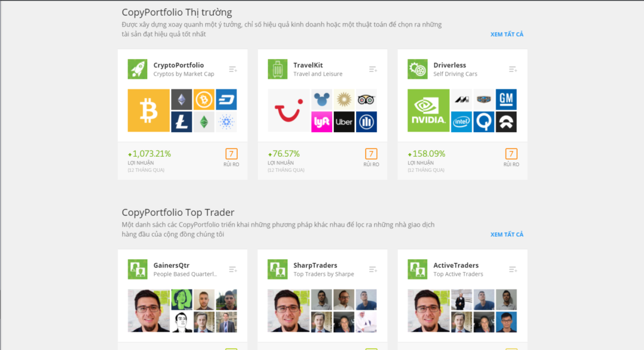Open the CryptoPortfolio title link

click(178, 65)
